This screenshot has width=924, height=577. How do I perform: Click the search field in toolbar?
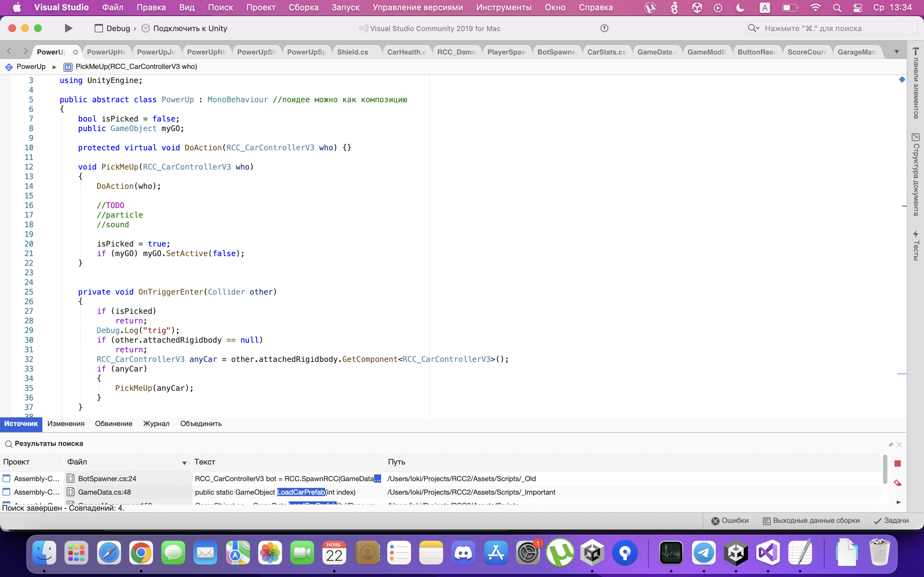pyautogui.click(x=832, y=28)
